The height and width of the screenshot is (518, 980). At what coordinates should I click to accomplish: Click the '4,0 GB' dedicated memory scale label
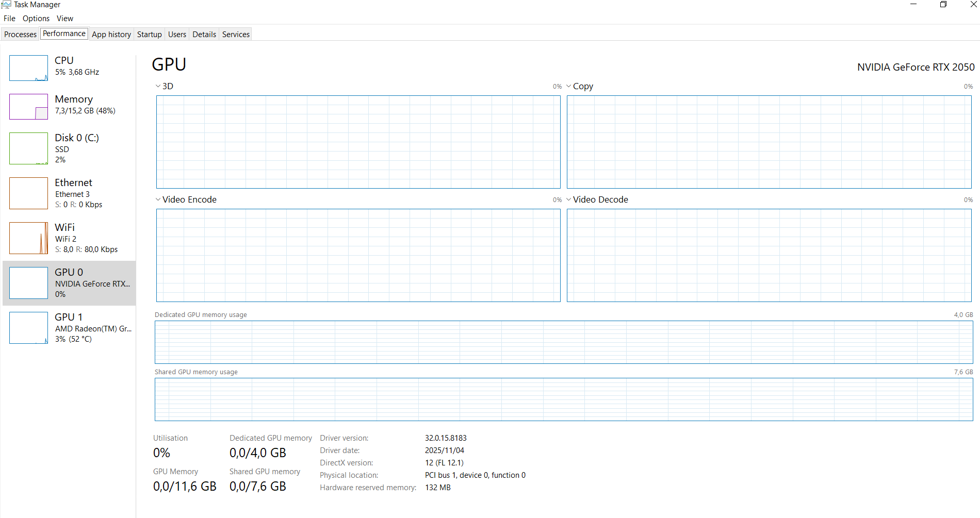(x=963, y=315)
